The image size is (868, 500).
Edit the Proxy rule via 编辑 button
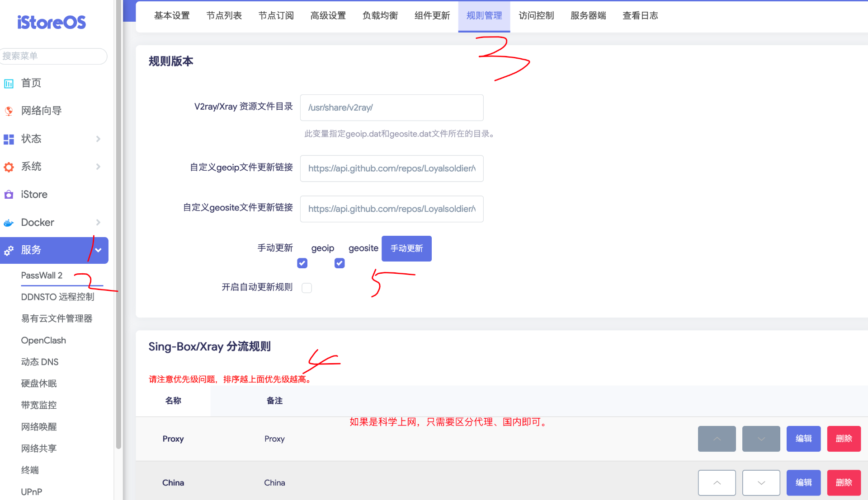[x=803, y=439]
